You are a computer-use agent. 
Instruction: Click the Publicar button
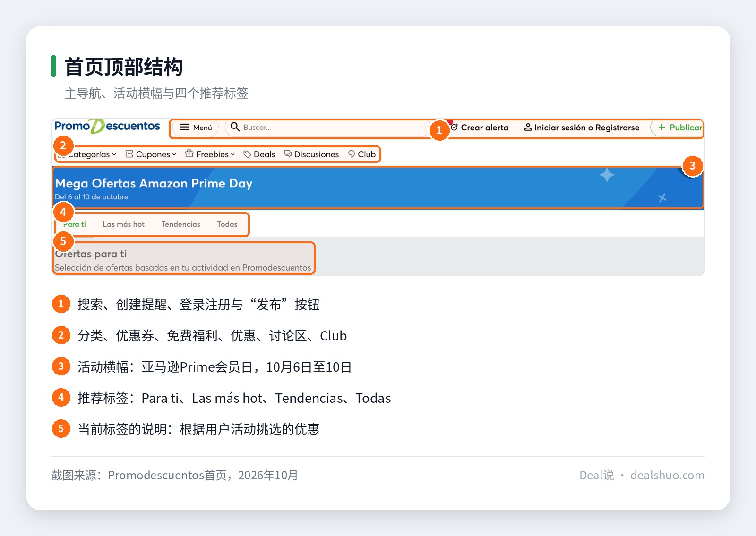[x=677, y=128]
